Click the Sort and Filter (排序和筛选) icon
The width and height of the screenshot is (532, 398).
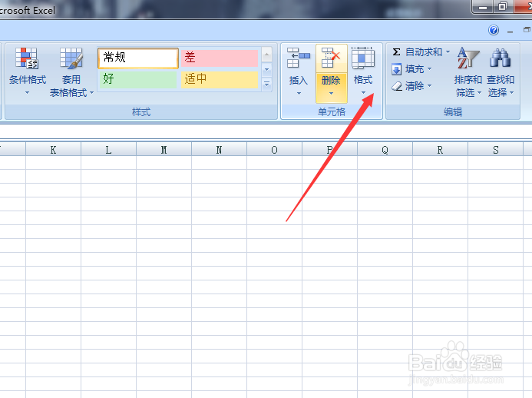(x=468, y=58)
